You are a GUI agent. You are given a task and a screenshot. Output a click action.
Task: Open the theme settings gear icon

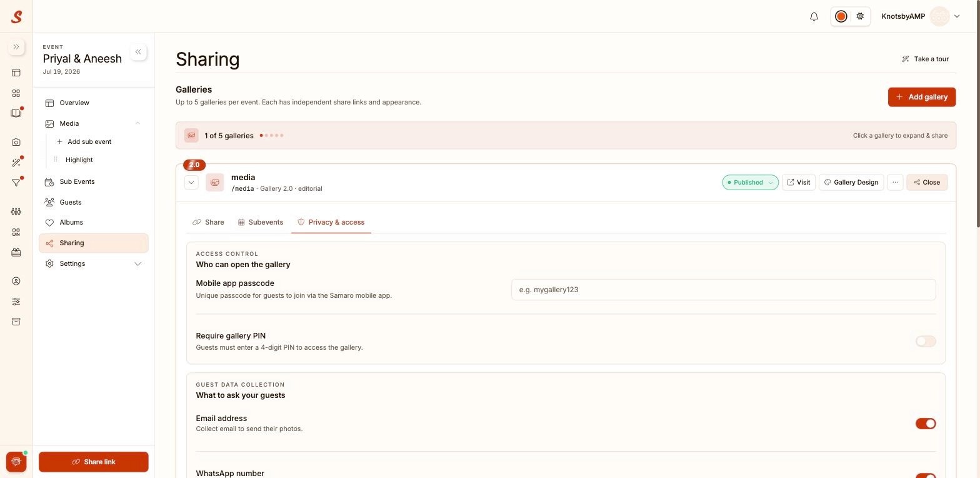click(860, 16)
